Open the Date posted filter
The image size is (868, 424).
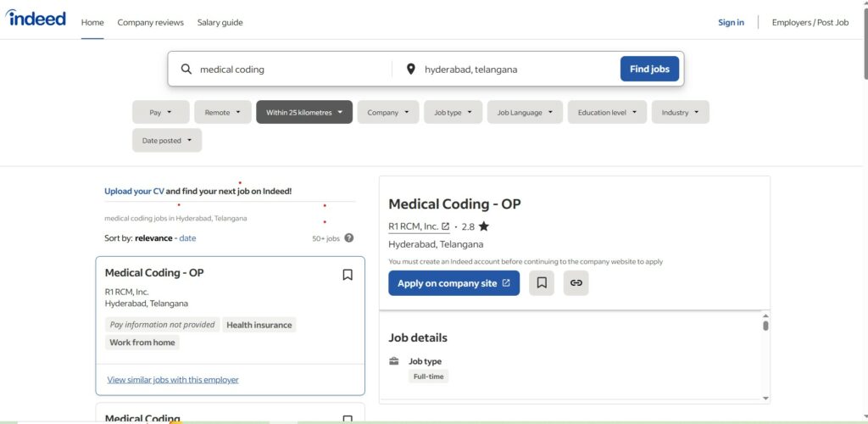click(166, 141)
